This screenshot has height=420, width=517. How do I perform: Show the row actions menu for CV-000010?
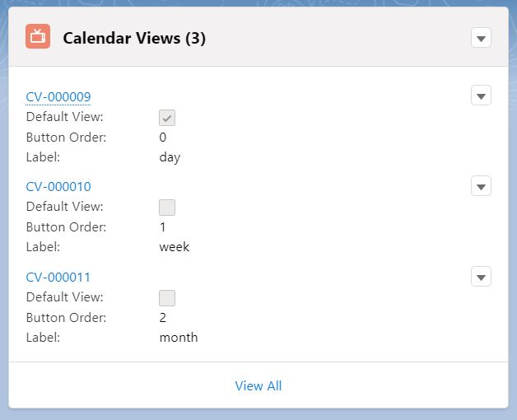coord(481,186)
